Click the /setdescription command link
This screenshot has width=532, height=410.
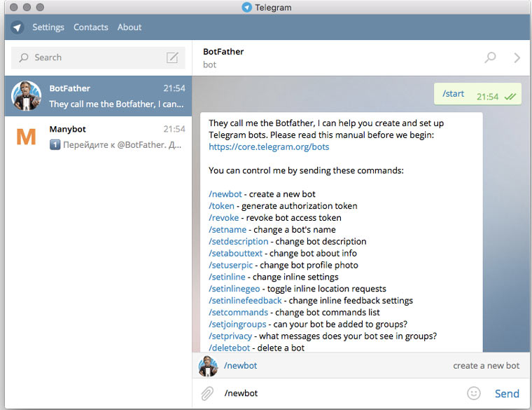tap(238, 242)
